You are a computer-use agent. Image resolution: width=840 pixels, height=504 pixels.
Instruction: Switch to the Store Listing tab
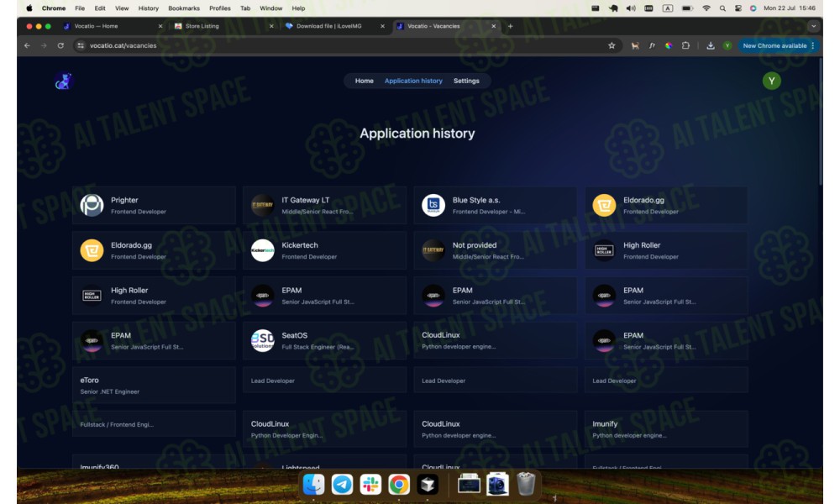[x=223, y=26]
